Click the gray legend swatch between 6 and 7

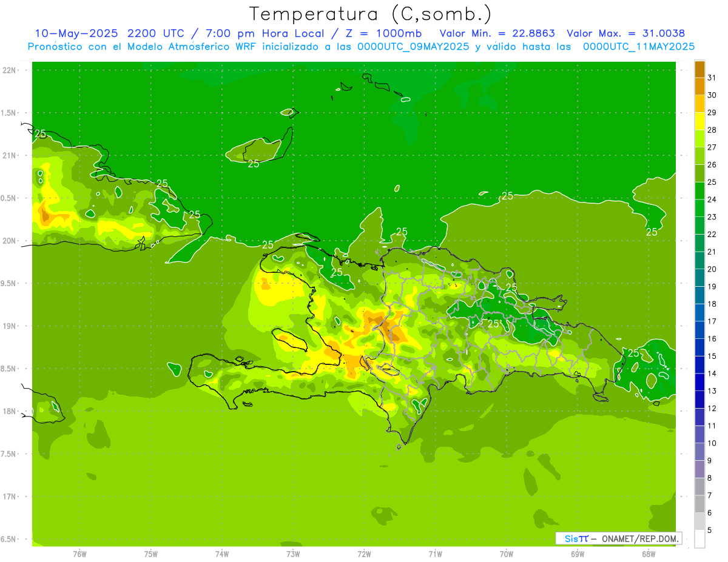[699, 504]
